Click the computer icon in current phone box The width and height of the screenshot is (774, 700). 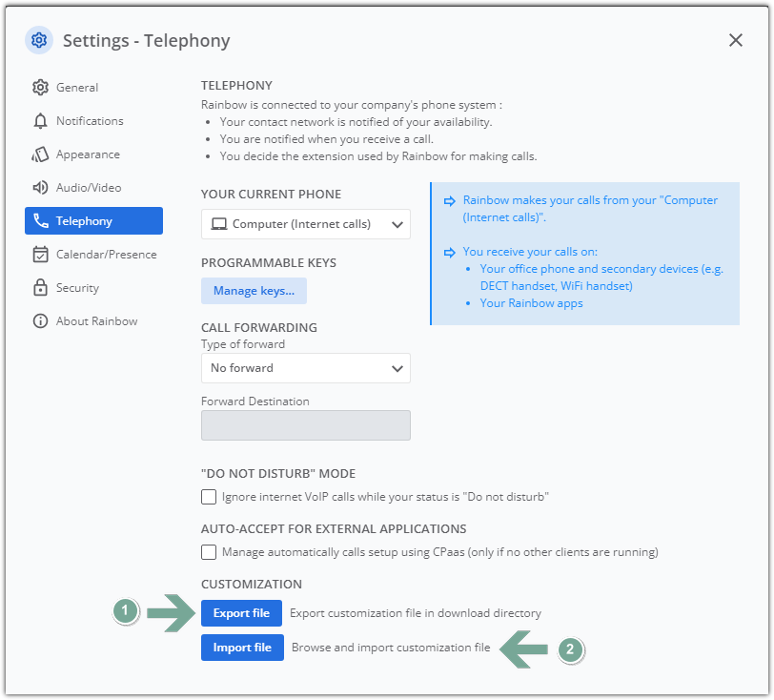pyautogui.click(x=219, y=224)
